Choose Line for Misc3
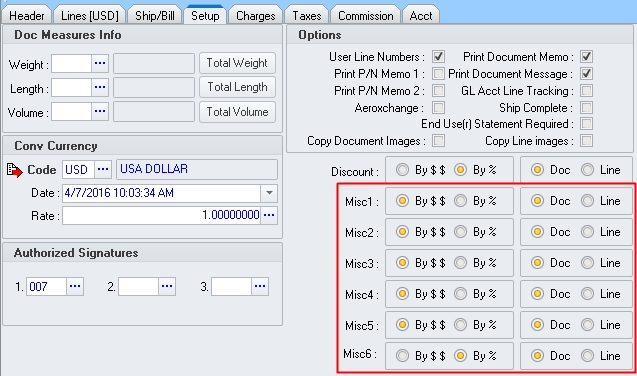This screenshot has width=637, height=376. (587, 263)
